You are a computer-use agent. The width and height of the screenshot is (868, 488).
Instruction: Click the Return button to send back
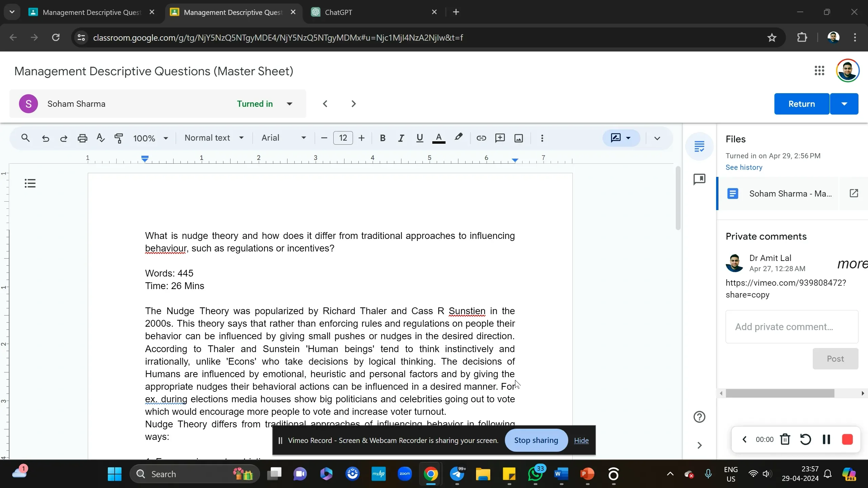coord(801,104)
